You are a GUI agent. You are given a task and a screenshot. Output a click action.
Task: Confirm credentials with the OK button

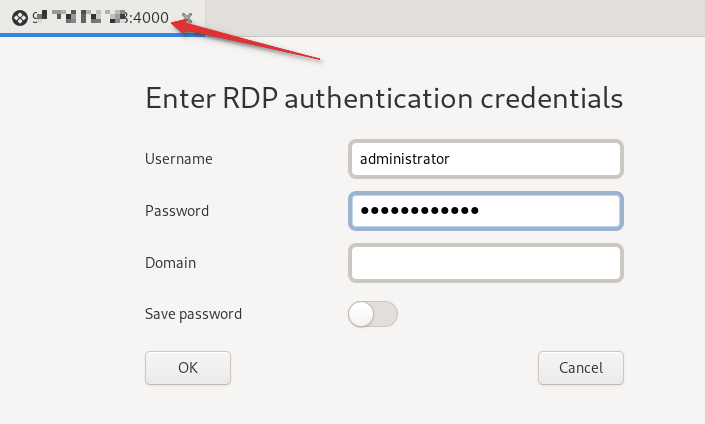point(188,367)
